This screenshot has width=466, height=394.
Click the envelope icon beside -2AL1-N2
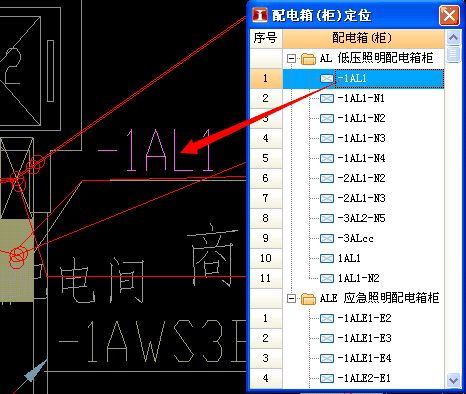[x=327, y=178]
